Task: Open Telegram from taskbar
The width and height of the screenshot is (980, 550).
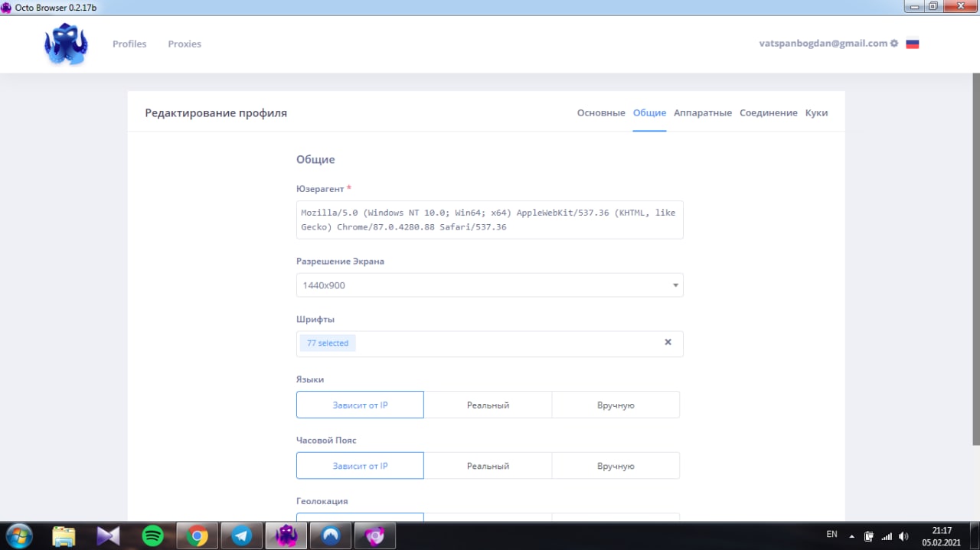Action: [242, 535]
